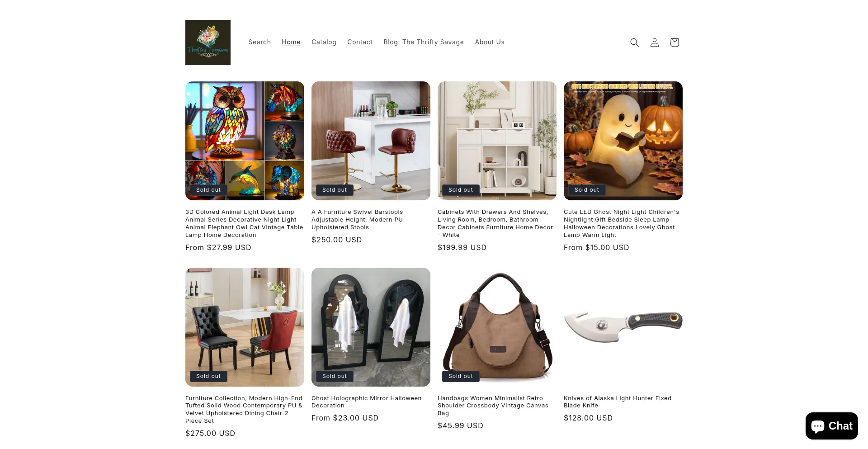View the brown canvas handbag image
The width and height of the screenshot is (868, 449).
pos(497,327)
